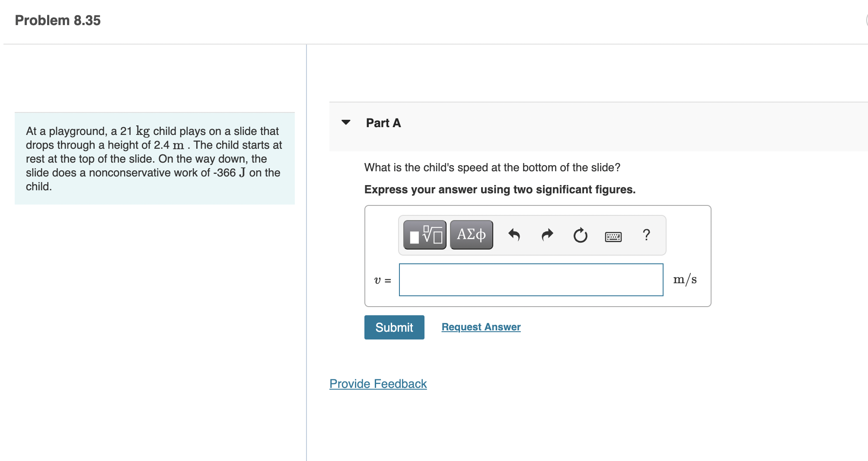This screenshot has width=868, height=461.
Task: Open the Provide Feedback link
Action: tap(378, 384)
